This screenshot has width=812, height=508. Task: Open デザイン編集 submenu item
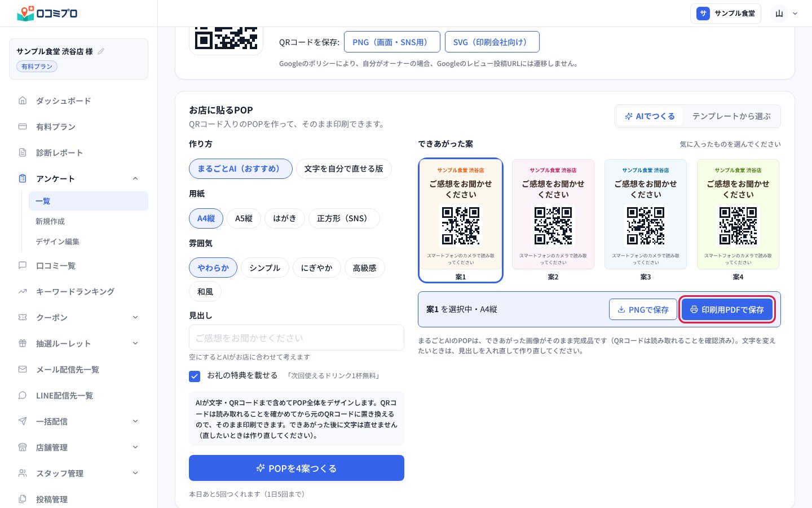click(89, 242)
